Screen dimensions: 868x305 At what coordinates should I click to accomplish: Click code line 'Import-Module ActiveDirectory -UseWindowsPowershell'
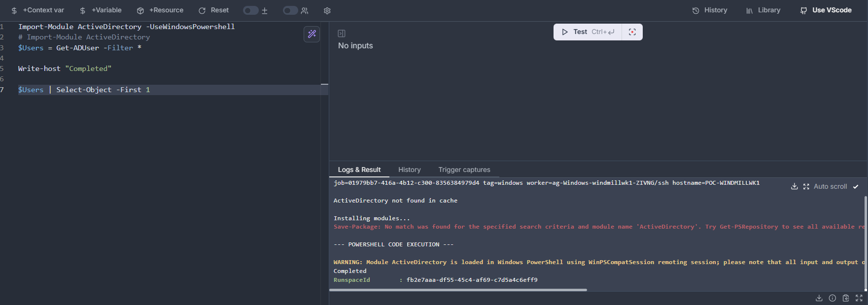coord(126,27)
